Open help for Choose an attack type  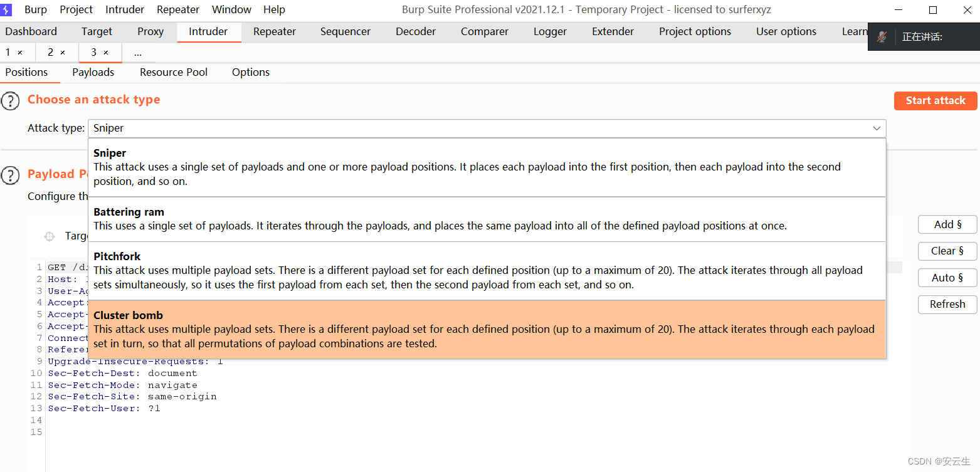(11, 100)
